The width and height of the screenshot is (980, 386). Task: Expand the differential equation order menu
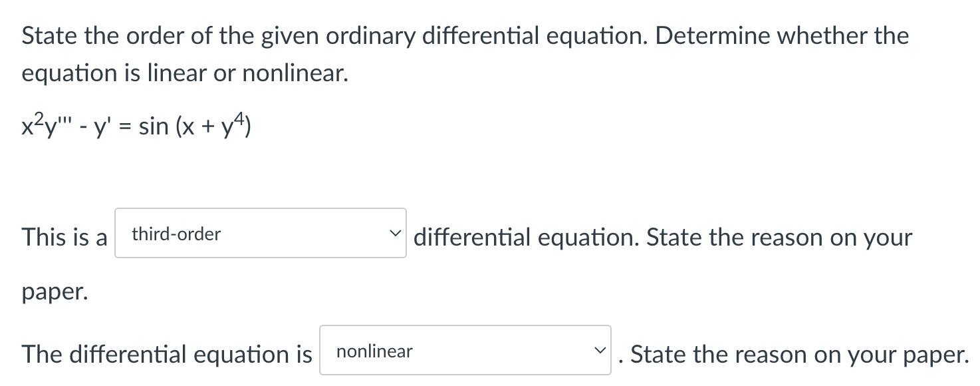tap(259, 234)
